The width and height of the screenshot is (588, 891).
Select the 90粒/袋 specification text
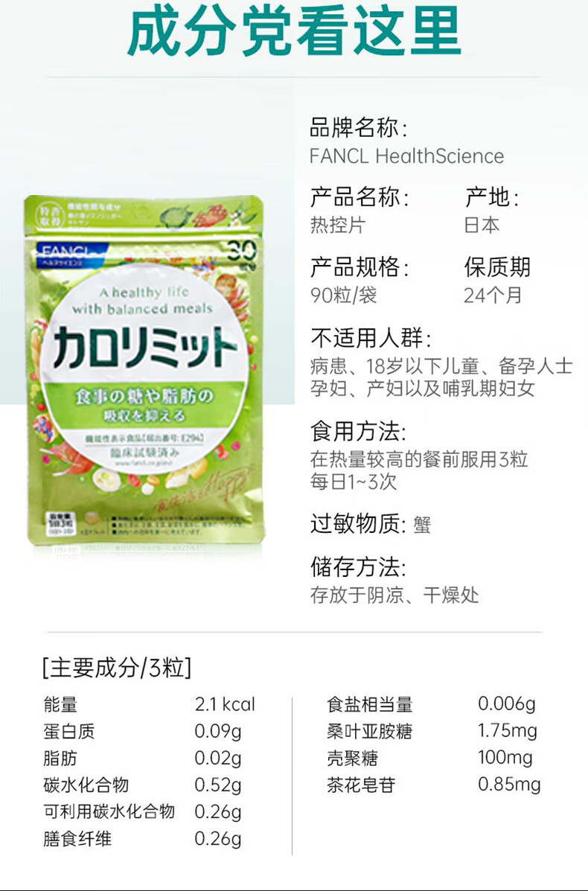pos(343,295)
